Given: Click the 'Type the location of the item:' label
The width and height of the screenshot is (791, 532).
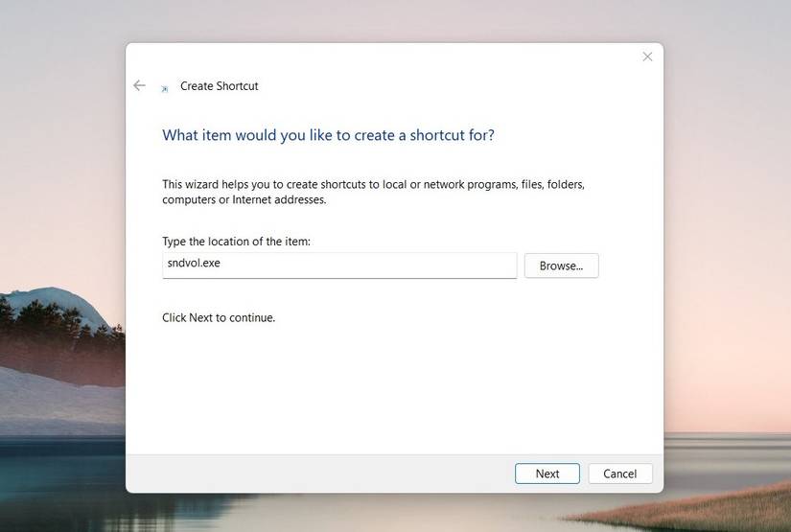Looking at the screenshot, I should 236,242.
